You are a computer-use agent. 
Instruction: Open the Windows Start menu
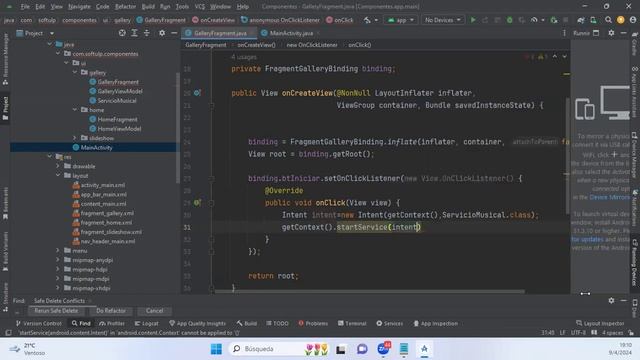[x=216, y=349]
